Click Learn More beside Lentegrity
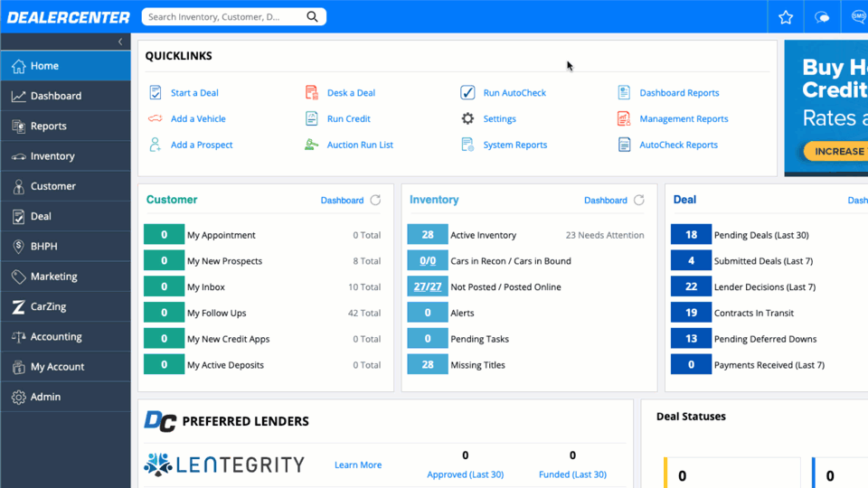Screen dimensions: 868x488 pos(358,465)
